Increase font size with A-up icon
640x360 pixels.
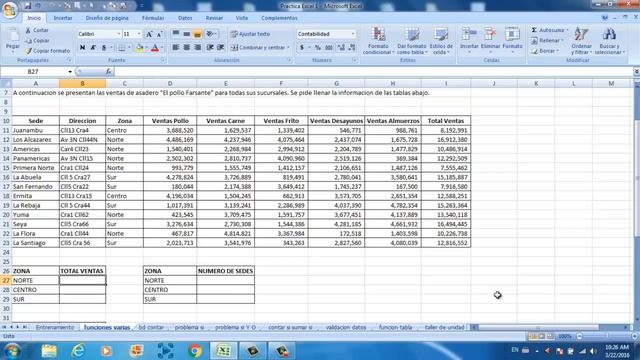pos(149,34)
